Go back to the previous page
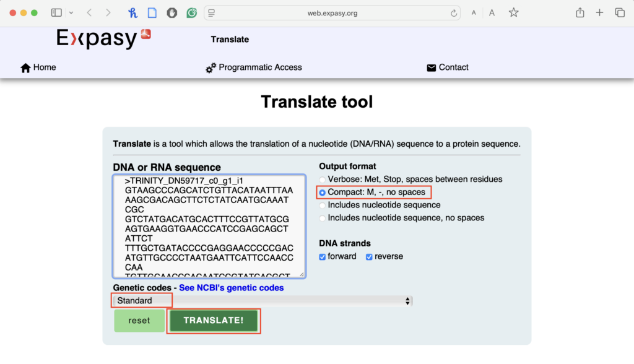 [89, 12]
